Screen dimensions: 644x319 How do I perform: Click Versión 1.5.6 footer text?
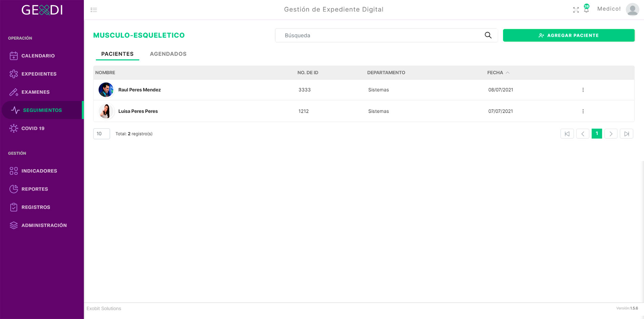(627, 308)
